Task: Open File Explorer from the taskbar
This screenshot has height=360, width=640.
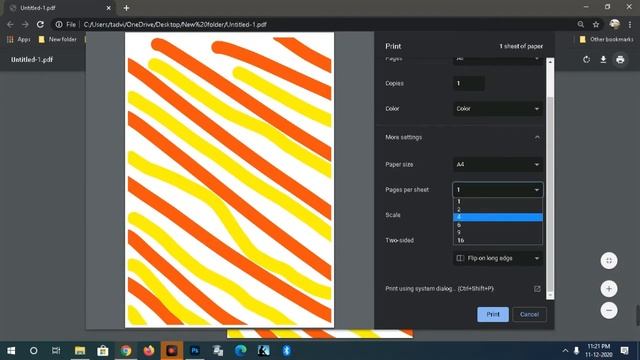Action: click(80, 351)
